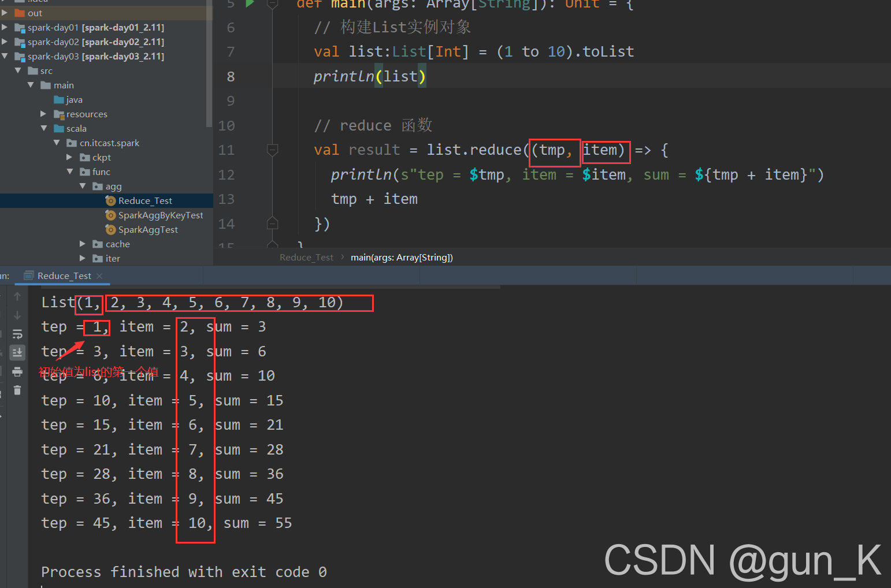Screen dimensions: 891x588
Task: Expand the cache package
Action: (83, 244)
